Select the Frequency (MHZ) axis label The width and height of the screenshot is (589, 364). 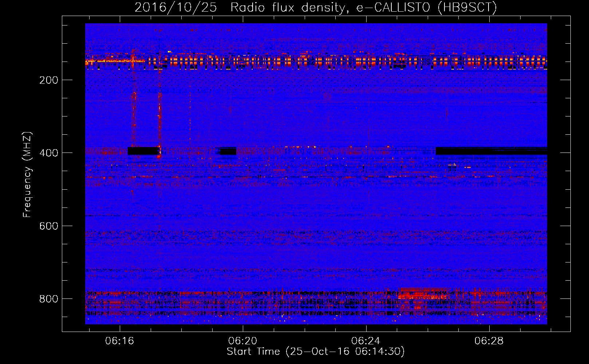[27, 174]
